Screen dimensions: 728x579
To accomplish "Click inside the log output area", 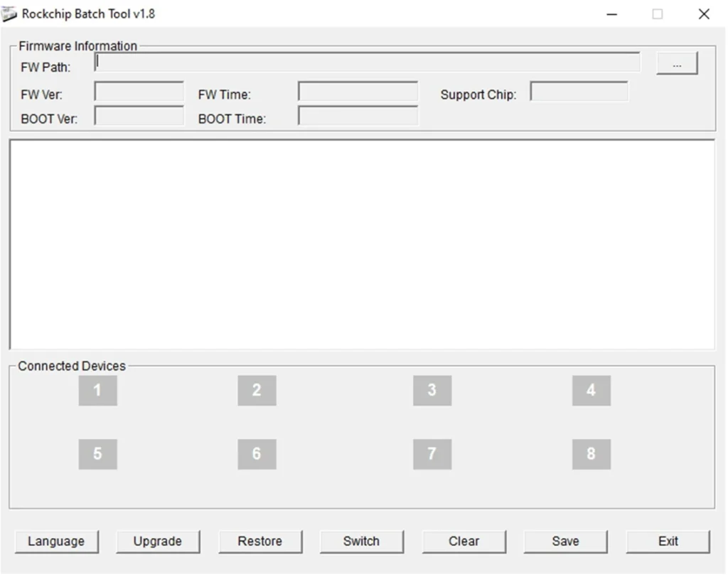I will pos(362,244).
